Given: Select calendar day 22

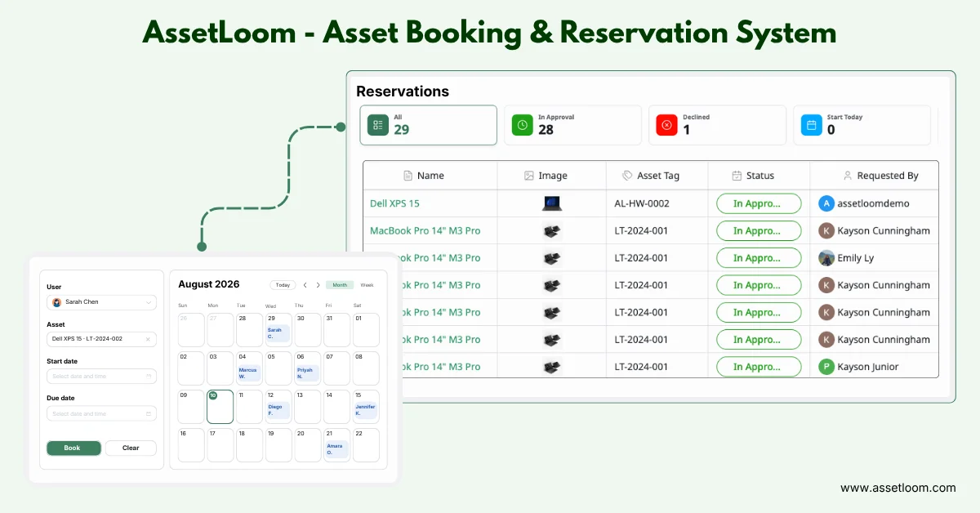Looking at the screenshot, I should pos(366,445).
